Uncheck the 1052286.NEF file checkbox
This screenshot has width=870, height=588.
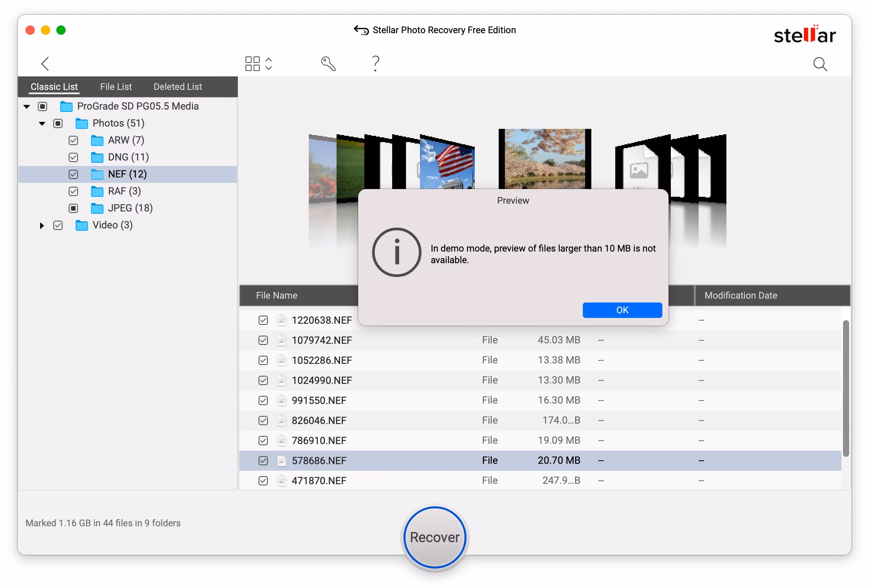pyautogui.click(x=263, y=360)
